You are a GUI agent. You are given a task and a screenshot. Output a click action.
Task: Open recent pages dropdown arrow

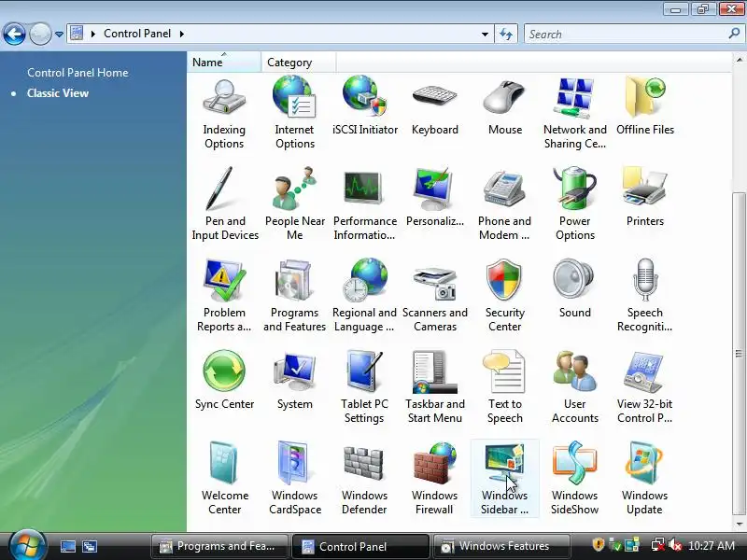(x=59, y=35)
